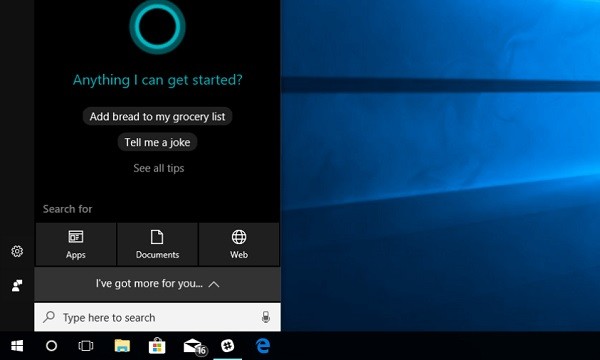Launch File Explorer from the taskbar
The image size is (600, 360).
[x=122, y=346]
